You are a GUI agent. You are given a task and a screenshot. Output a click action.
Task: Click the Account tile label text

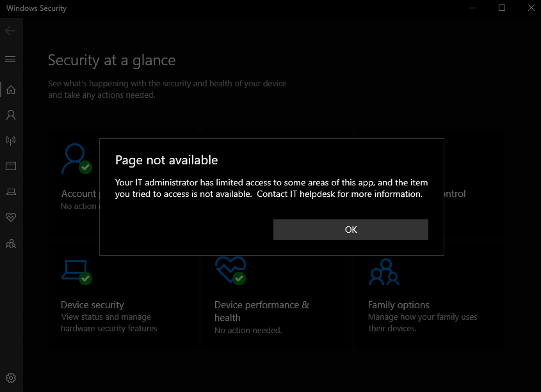[x=79, y=194]
